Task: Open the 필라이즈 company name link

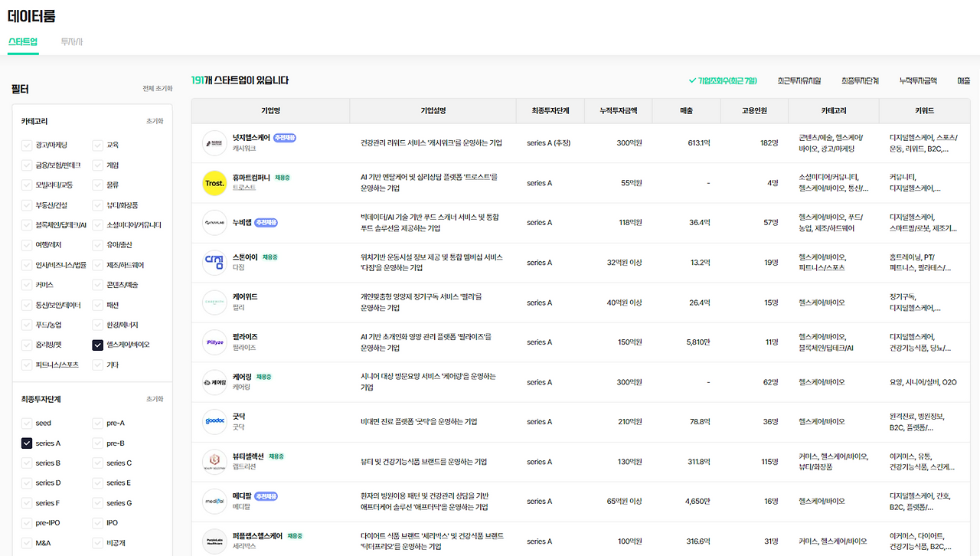Action: (x=245, y=337)
